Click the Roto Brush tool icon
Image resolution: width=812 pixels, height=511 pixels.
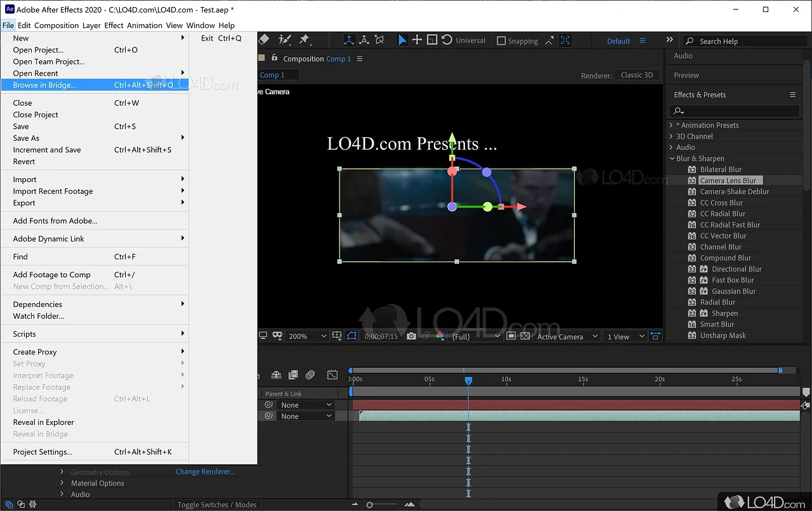click(284, 40)
